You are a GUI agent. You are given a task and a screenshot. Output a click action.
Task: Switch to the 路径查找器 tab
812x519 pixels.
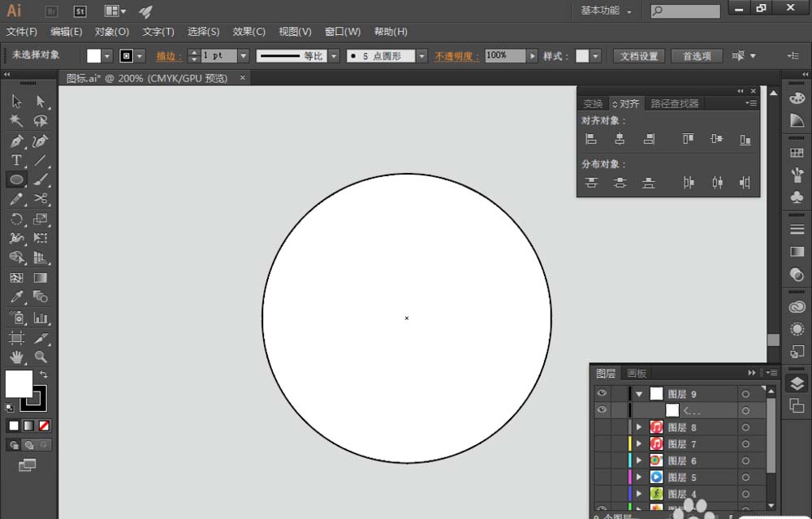pos(674,104)
